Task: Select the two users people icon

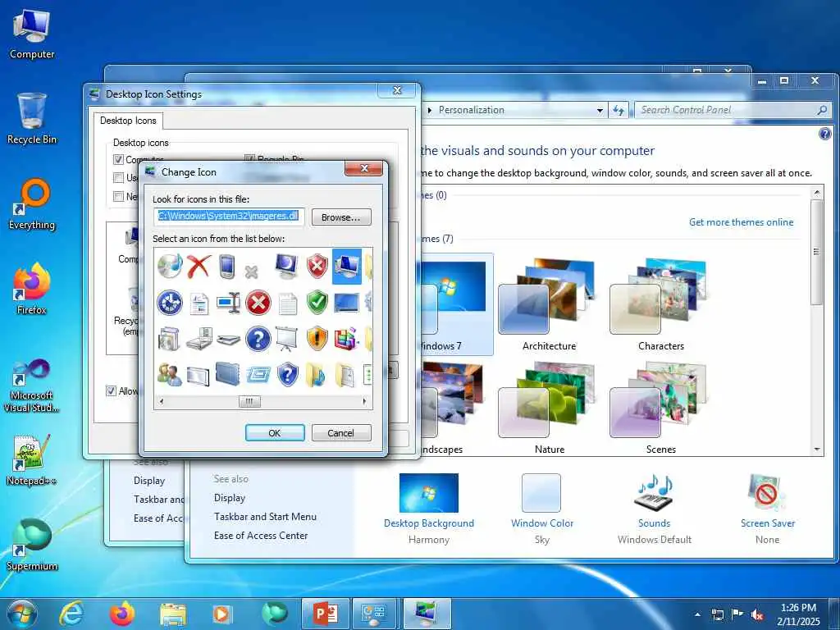Action: 170,374
